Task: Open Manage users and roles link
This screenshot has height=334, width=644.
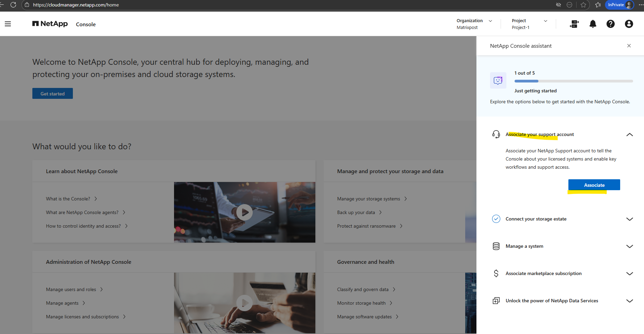Action: point(75,289)
